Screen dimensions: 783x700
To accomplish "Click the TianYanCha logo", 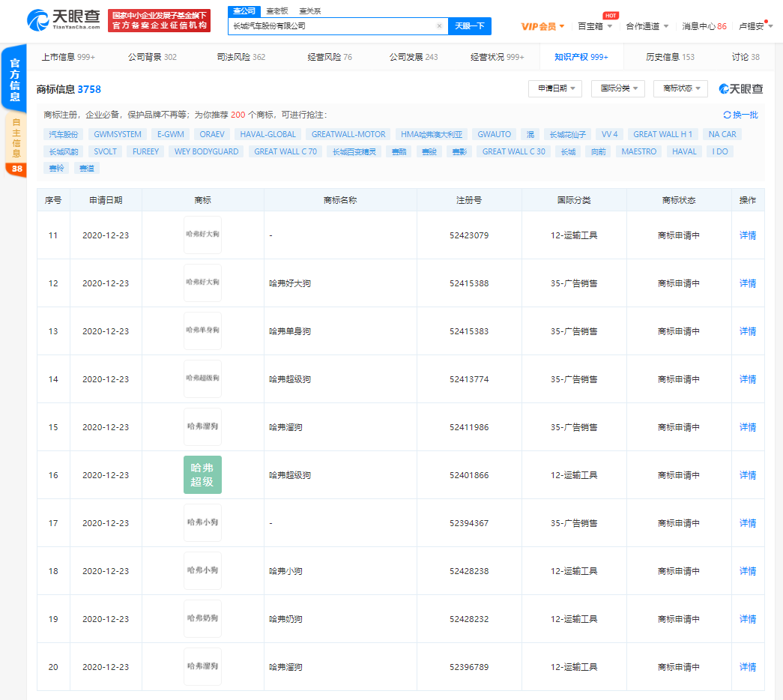I will click(x=64, y=20).
